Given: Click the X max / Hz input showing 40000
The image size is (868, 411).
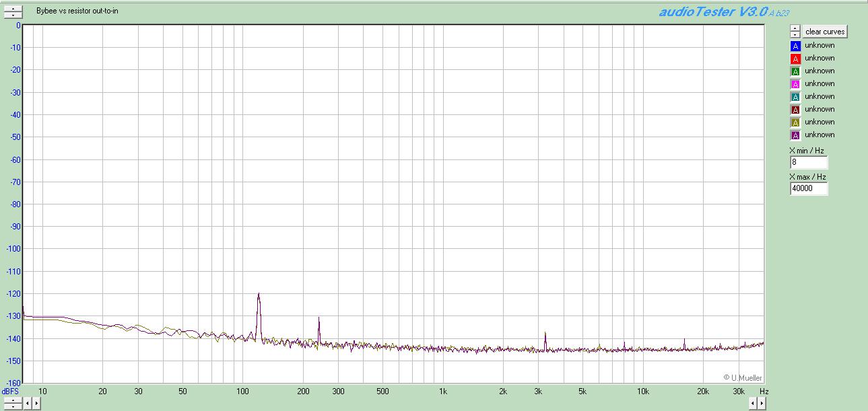Looking at the screenshot, I should coord(809,188).
